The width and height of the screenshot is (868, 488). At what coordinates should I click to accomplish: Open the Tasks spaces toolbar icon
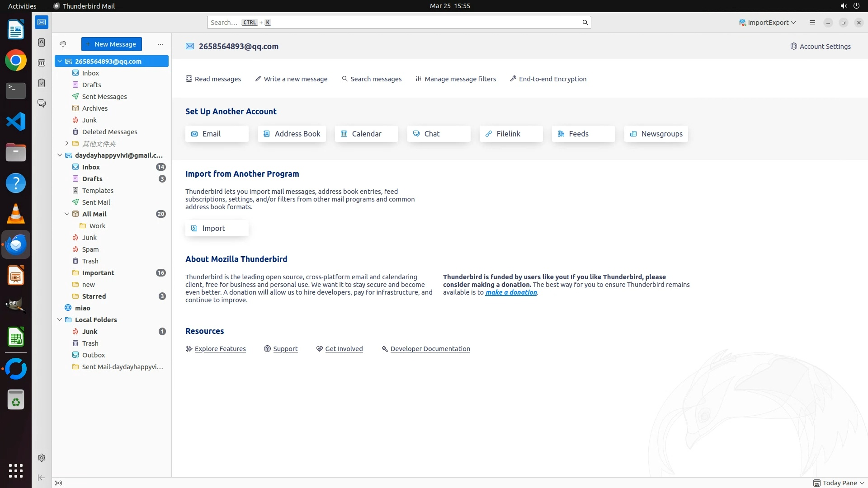[x=42, y=83]
